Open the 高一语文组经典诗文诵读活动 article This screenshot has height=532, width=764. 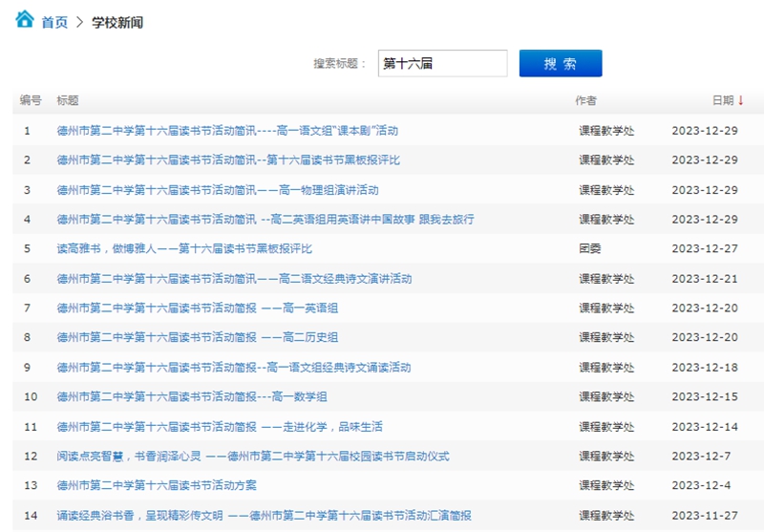pos(234,368)
